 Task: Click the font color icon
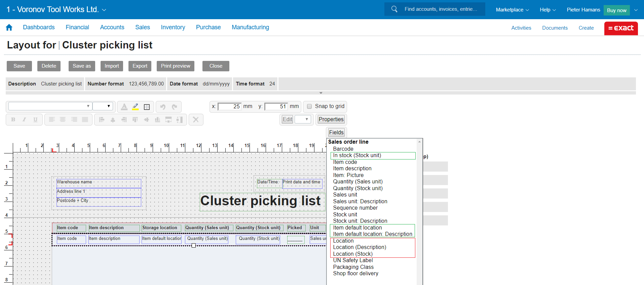click(x=124, y=107)
